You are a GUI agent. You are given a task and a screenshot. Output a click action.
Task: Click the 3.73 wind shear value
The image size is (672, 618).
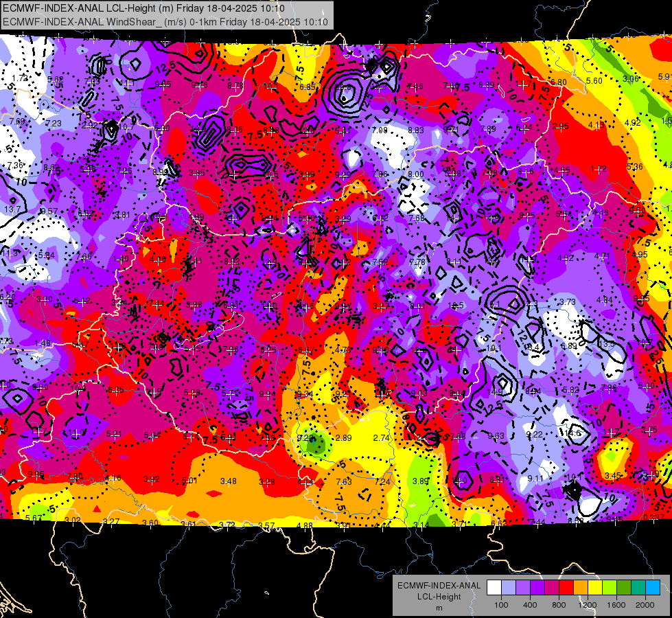tap(567, 302)
